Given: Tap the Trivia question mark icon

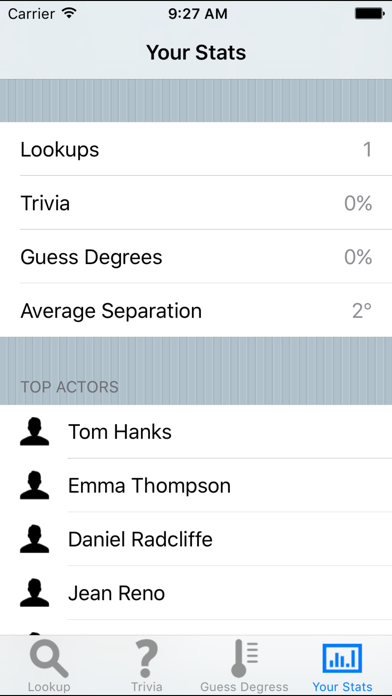Looking at the screenshot, I should tap(147, 660).
